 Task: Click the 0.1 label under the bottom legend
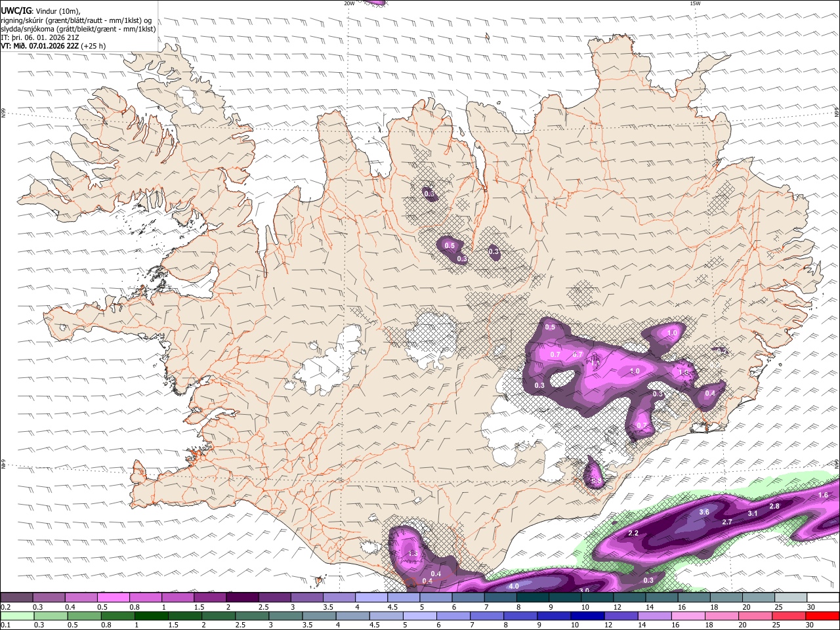click(x=5, y=625)
